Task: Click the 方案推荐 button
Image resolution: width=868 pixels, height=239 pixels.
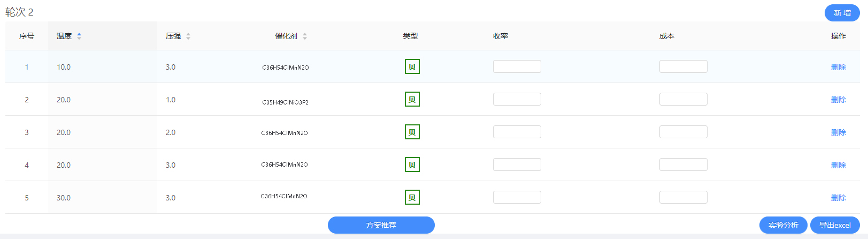Action: pos(381,225)
